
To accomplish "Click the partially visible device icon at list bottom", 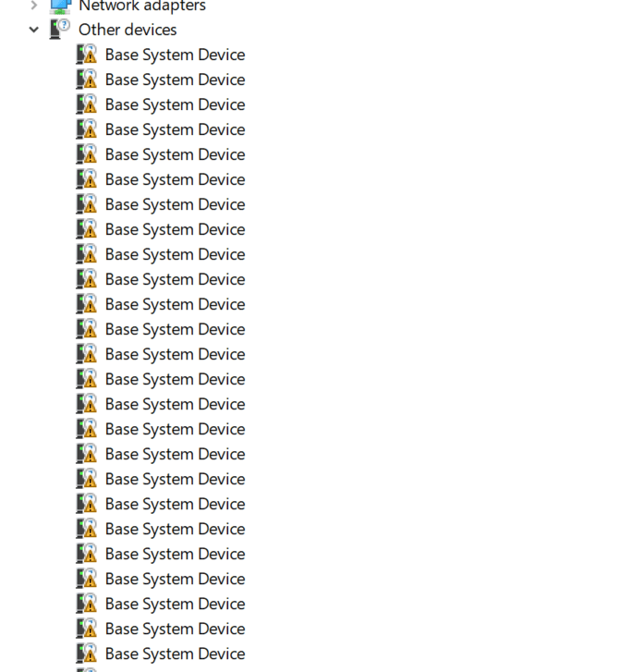I will click(87, 669).
